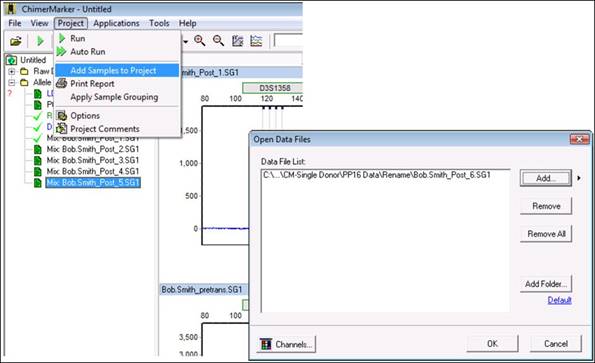Click file icon of Bob.Smith_Post_4.SG1
The width and height of the screenshot is (595, 363).
(x=38, y=171)
